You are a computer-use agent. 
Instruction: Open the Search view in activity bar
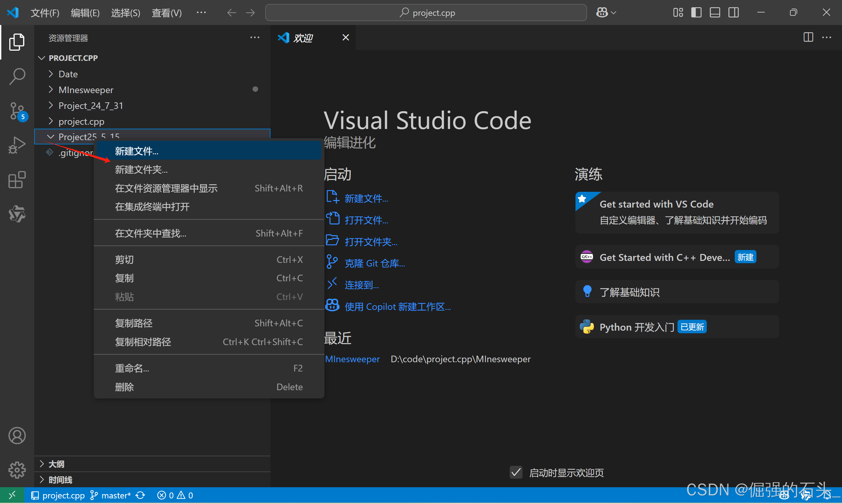[17, 76]
